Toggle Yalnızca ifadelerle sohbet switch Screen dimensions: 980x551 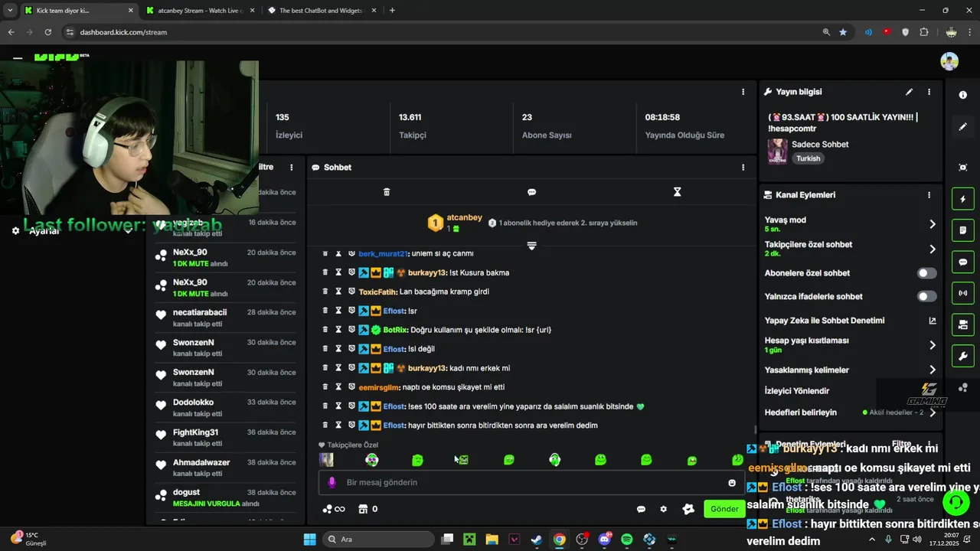point(926,297)
